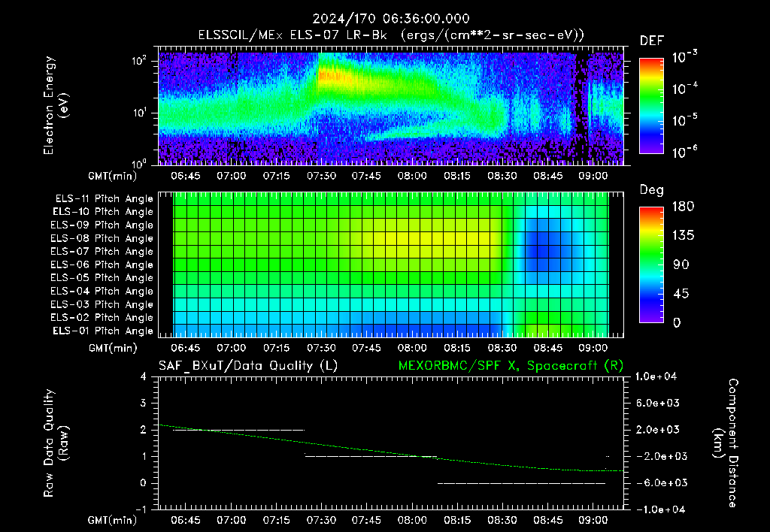
Task: Click the data quality line at level 2
Action: tap(239, 430)
